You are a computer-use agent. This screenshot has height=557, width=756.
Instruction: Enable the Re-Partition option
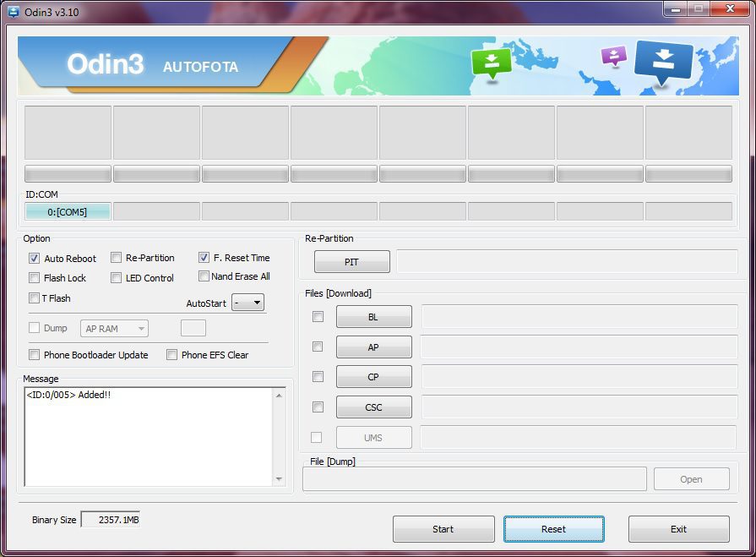point(117,258)
